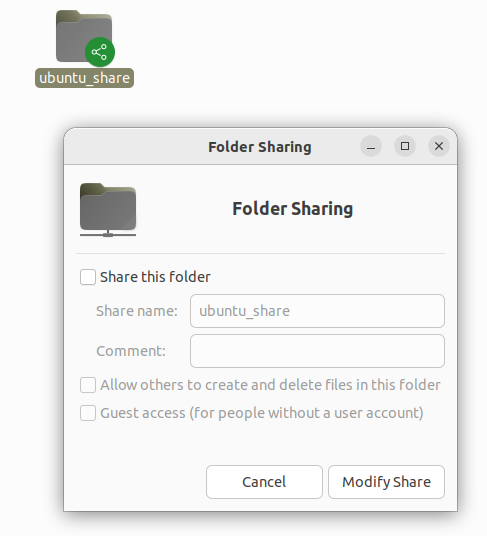Click the Cancel button
This screenshot has width=487, height=536.
coord(264,482)
